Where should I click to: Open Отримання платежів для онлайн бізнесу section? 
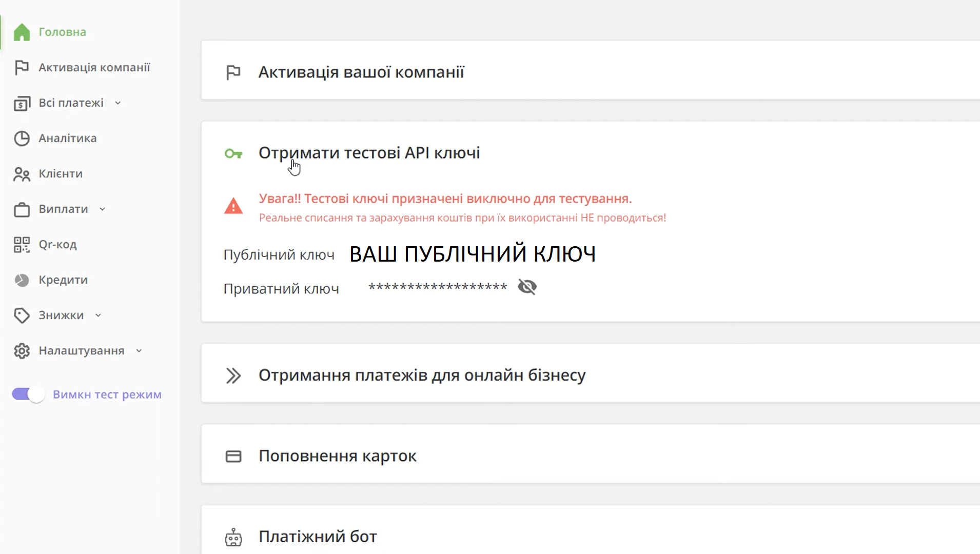click(421, 375)
